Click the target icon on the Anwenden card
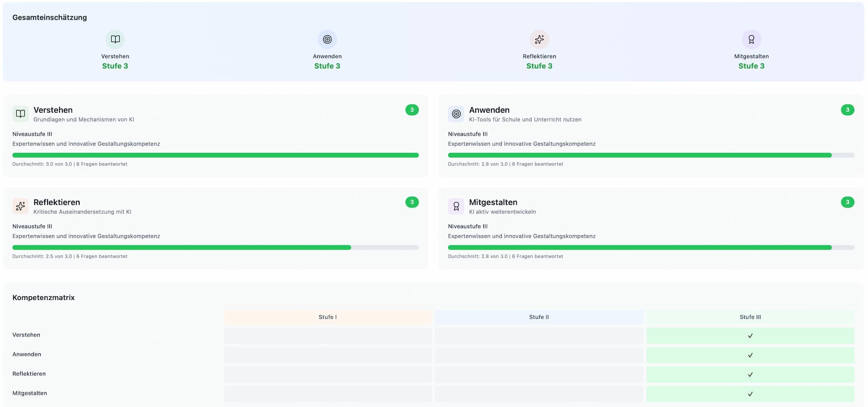The height and width of the screenshot is (407, 868). (x=456, y=114)
